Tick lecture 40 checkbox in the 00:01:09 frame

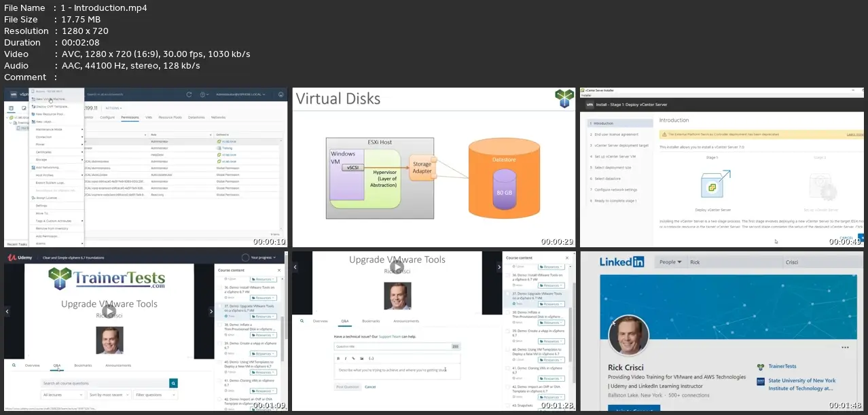219,363
